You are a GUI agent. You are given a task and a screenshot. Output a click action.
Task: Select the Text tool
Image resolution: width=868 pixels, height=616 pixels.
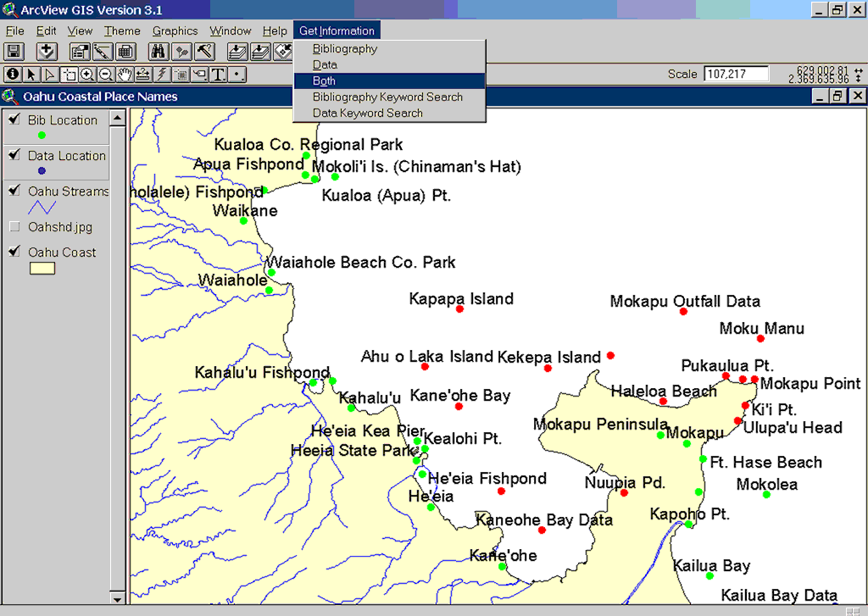click(219, 75)
